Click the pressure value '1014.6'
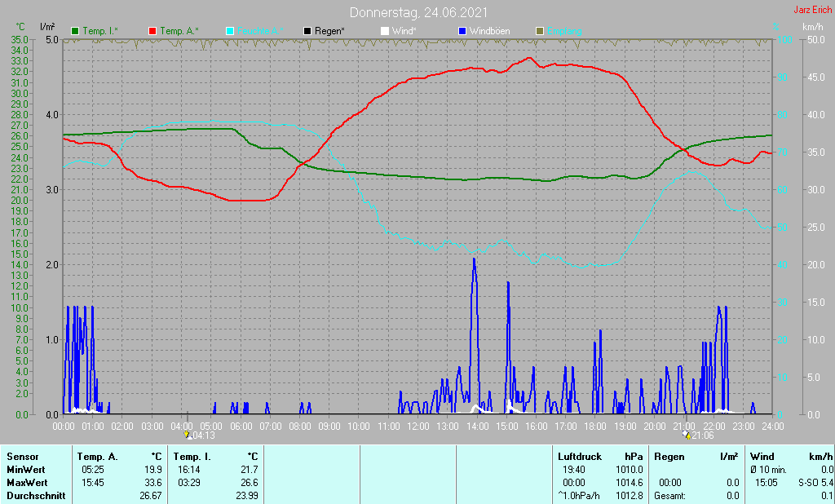Image resolution: width=835 pixels, height=504 pixels. (x=630, y=483)
